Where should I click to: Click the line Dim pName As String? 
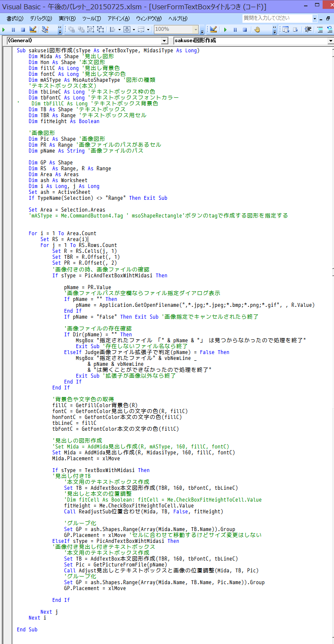tap(86, 150)
